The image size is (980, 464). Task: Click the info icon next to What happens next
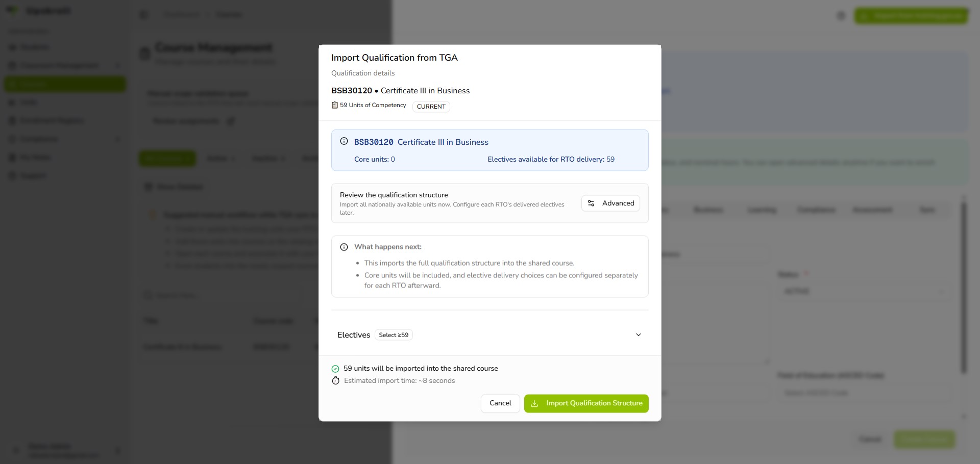(344, 247)
